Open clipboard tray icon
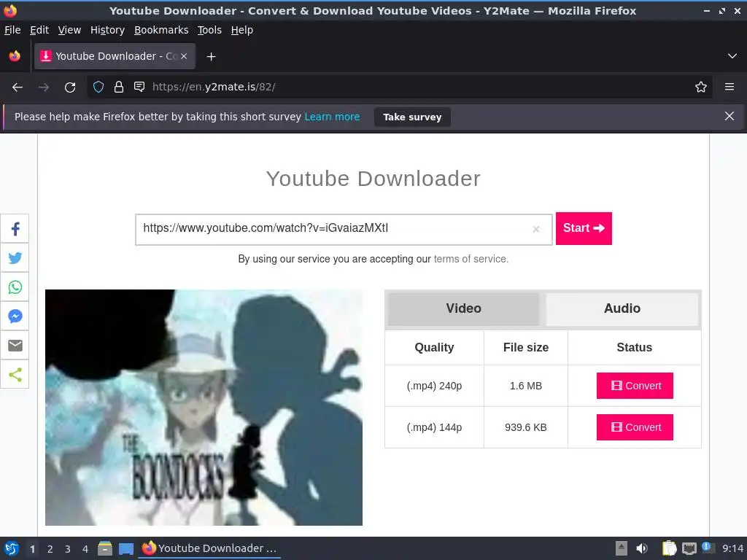747x560 pixels. [x=670, y=548]
